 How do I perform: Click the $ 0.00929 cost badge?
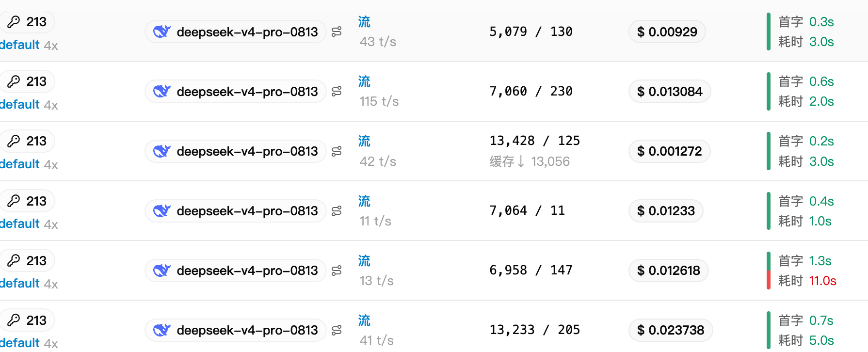667,32
